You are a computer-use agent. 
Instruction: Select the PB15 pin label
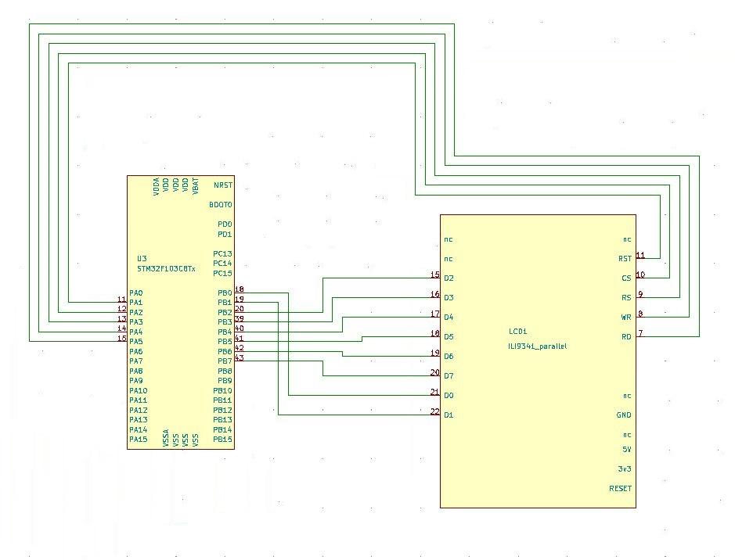[223, 440]
